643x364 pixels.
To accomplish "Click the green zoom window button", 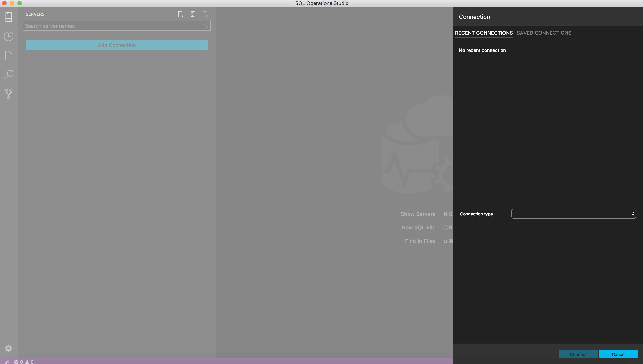I will pos(19,3).
